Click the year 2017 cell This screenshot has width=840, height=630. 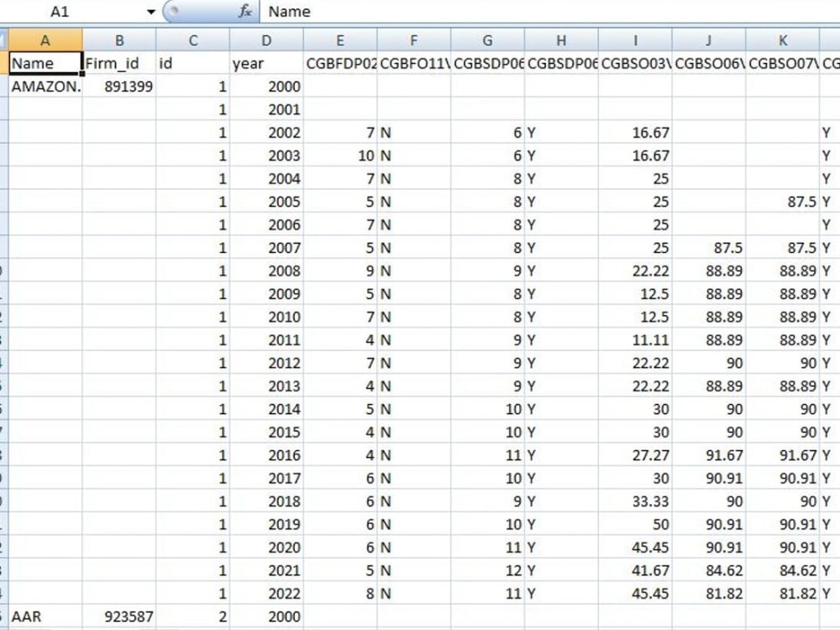(267, 478)
